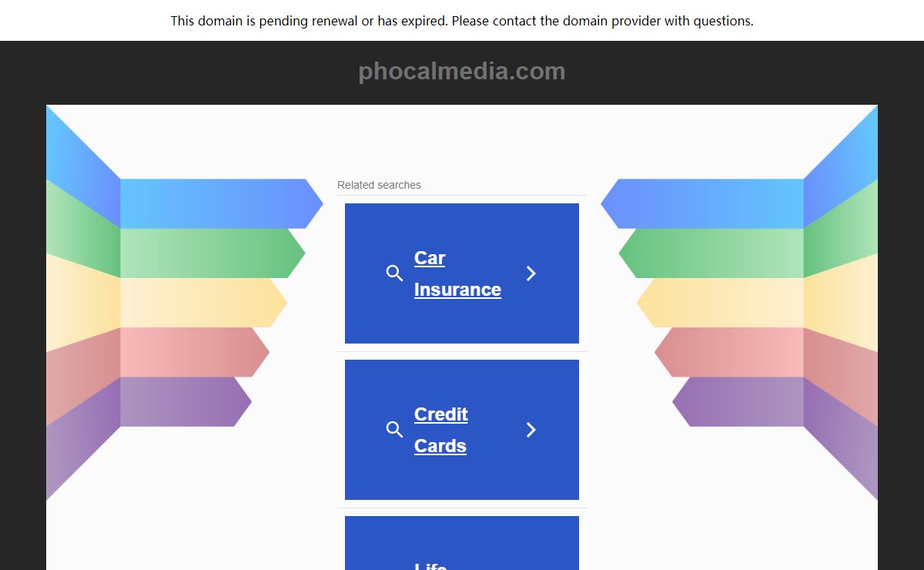Click the purple arrow on the right side
The image size is (924, 570).
pyautogui.click(x=738, y=401)
